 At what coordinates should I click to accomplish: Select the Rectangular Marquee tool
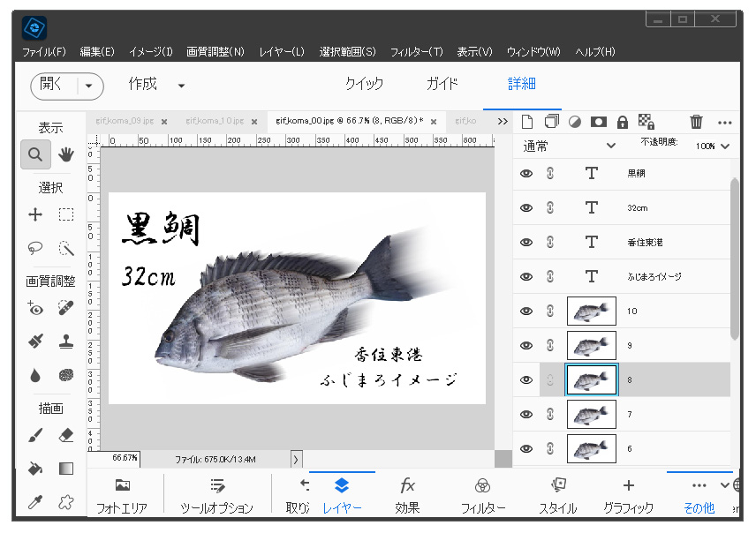click(66, 214)
